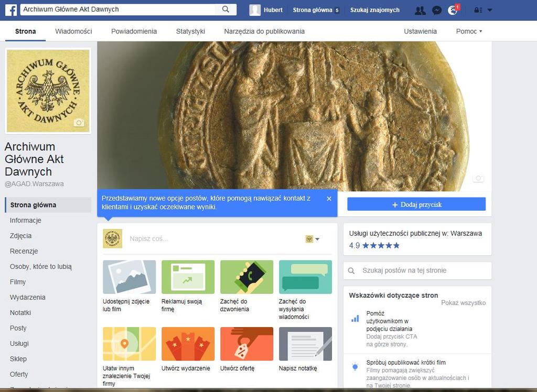Open Informacje in left sidebar
Image resolution: width=537 pixels, height=392 pixels.
[25, 220]
